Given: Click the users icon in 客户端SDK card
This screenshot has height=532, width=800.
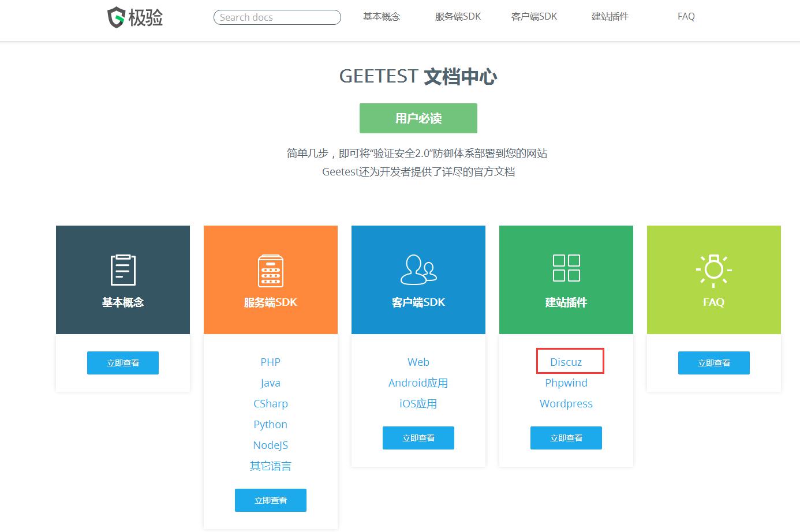Looking at the screenshot, I should point(418,269).
